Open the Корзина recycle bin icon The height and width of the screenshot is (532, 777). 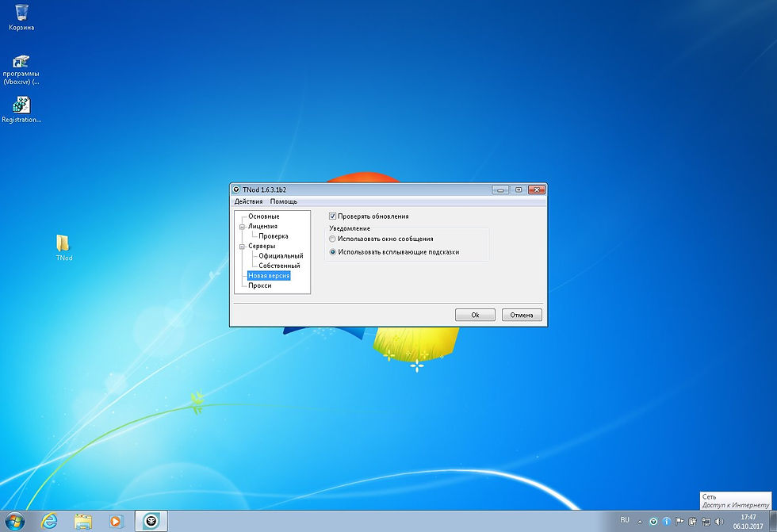tap(21, 17)
